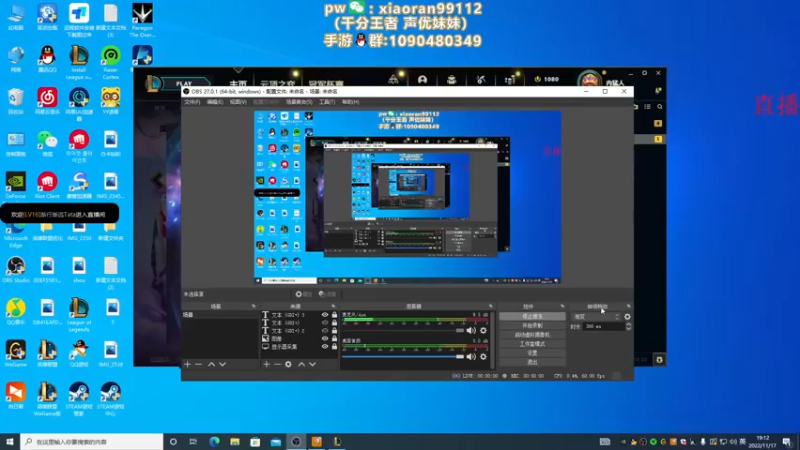Viewport: 800px width, 450px height.
Task: Hide the 图像 image source
Action: (324, 338)
